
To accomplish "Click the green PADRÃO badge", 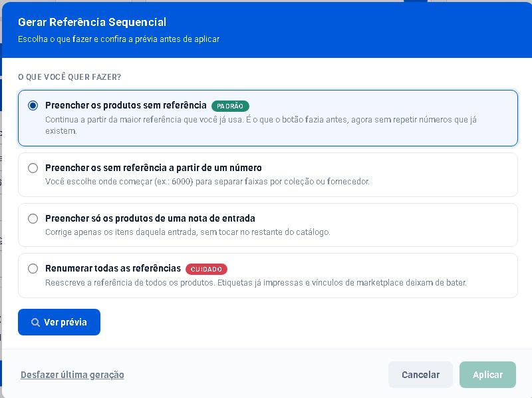I will click(x=230, y=106).
